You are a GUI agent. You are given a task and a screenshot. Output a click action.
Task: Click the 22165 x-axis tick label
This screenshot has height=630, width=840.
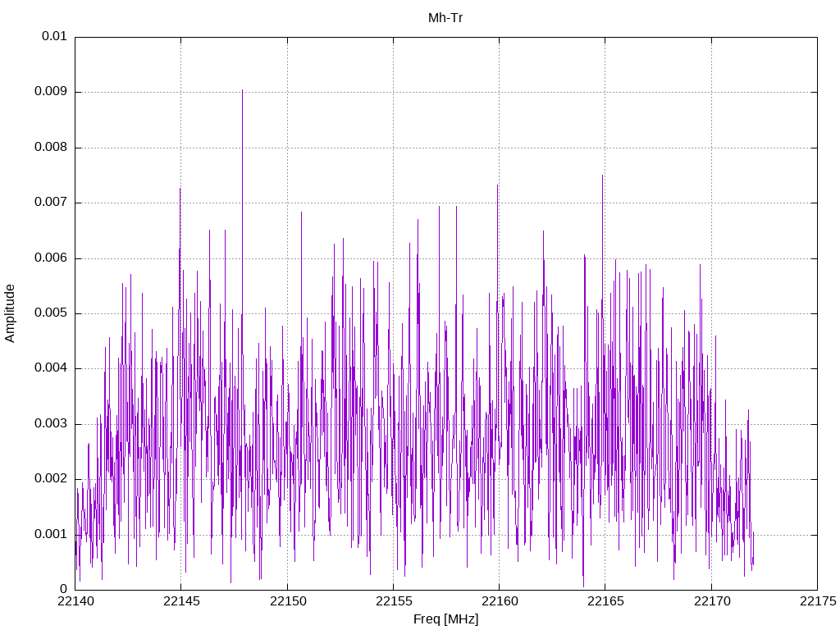click(605, 601)
